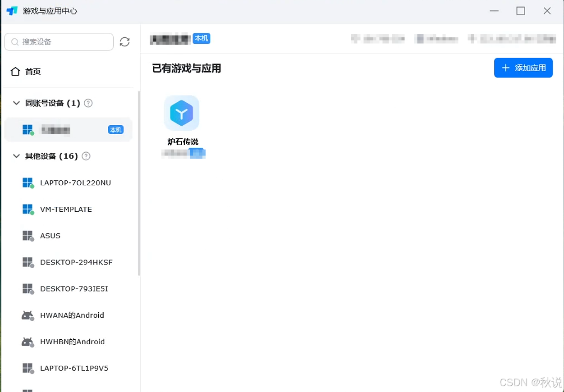This screenshot has width=564, height=392.
Task: Open the 首页 navigation item
Action: [x=32, y=71]
